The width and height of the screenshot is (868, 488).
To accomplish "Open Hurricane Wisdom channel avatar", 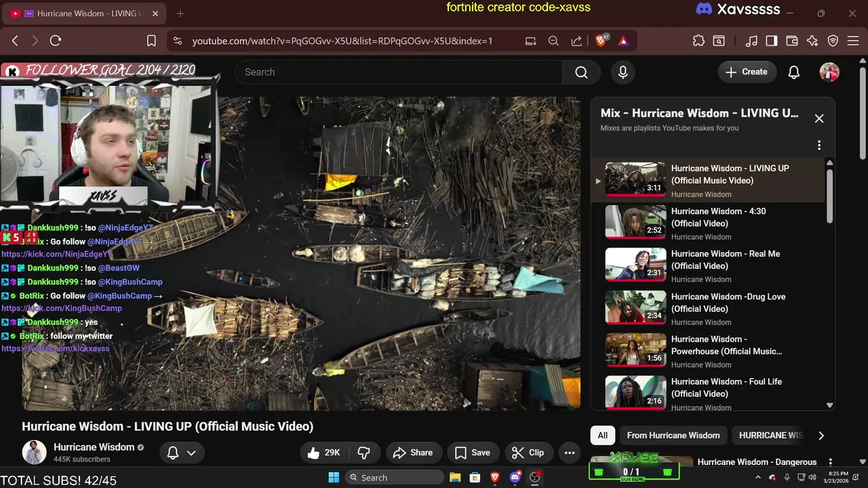I will pyautogui.click(x=34, y=452).
